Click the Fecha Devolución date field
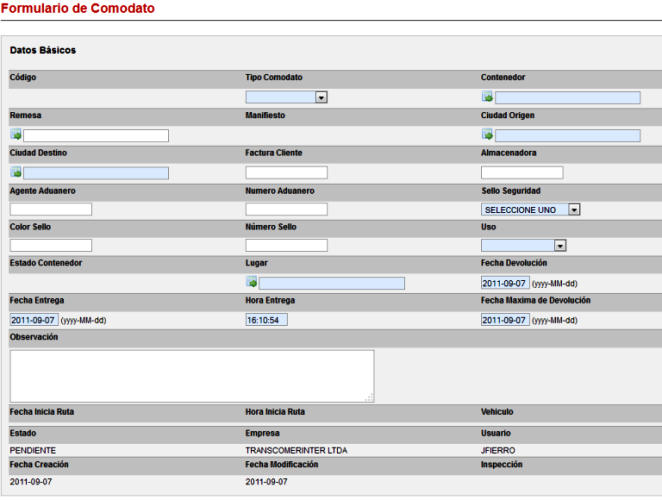The height and width of the screenshot is (500, 662). 505,283
